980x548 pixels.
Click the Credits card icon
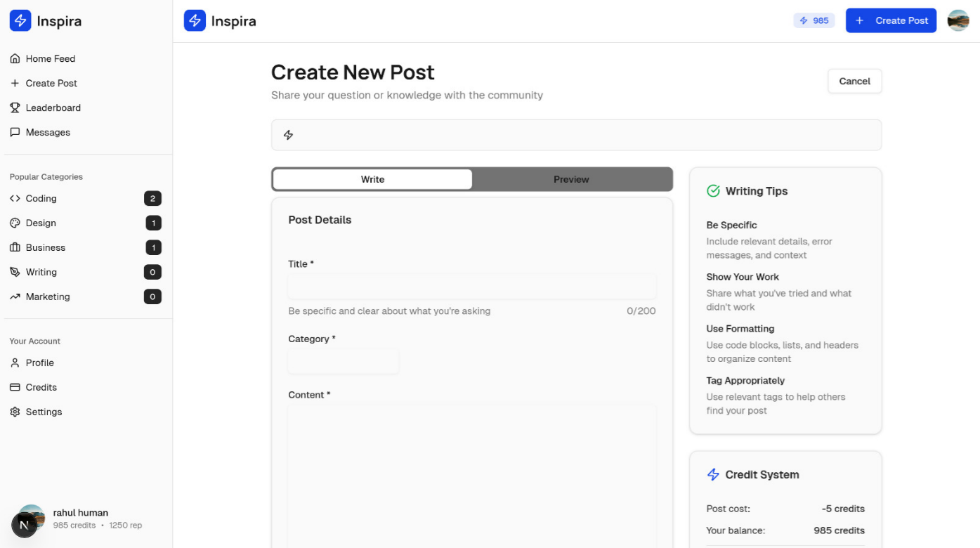[x=15, y=387]
